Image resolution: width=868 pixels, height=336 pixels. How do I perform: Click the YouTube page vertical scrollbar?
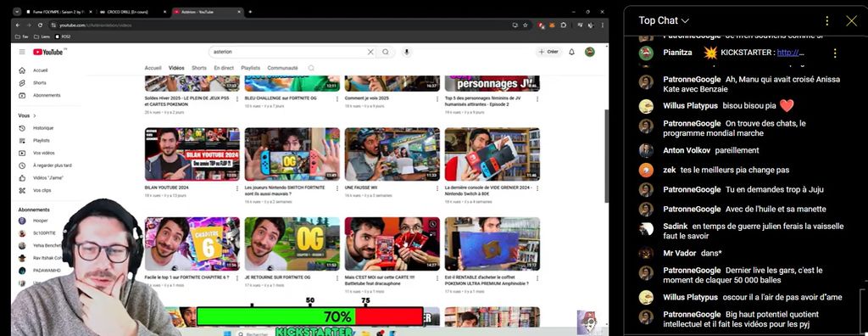coord(605,156)
